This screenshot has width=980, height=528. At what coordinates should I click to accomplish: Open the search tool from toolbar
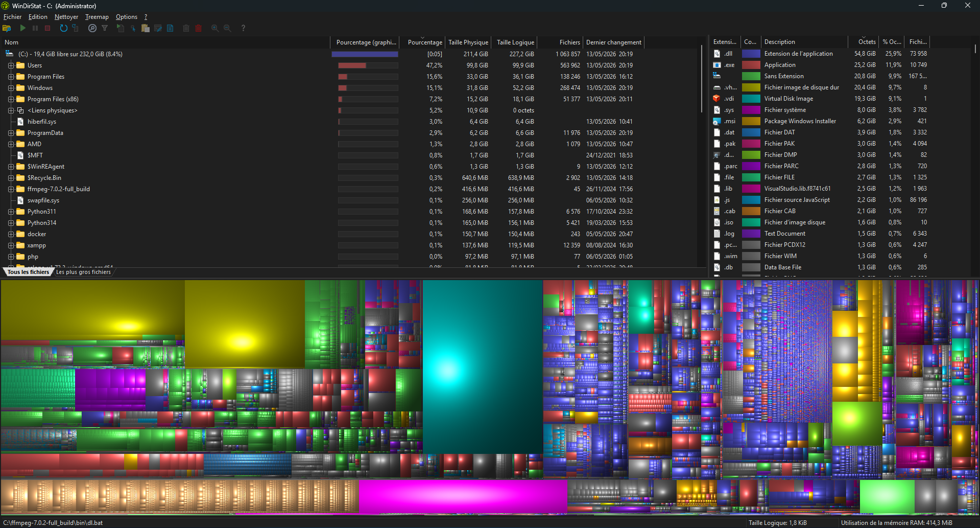click(x=92, y=28)
